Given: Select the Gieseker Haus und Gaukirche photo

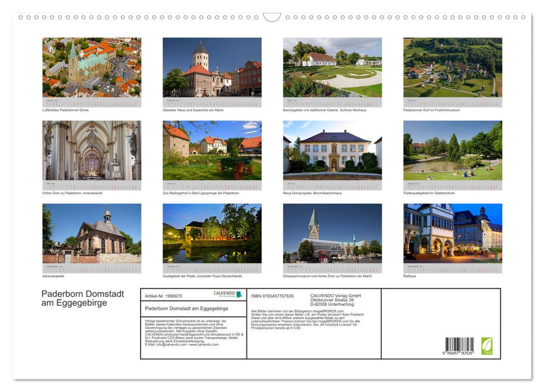Looking at the screenshot, I should [212, 68].
